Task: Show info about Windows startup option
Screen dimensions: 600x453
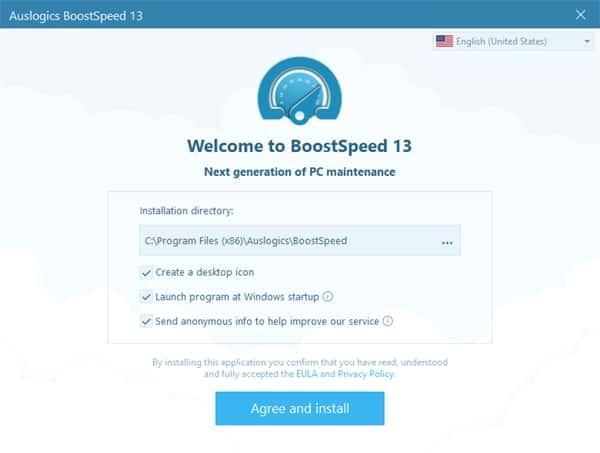Action: point(328,296)
